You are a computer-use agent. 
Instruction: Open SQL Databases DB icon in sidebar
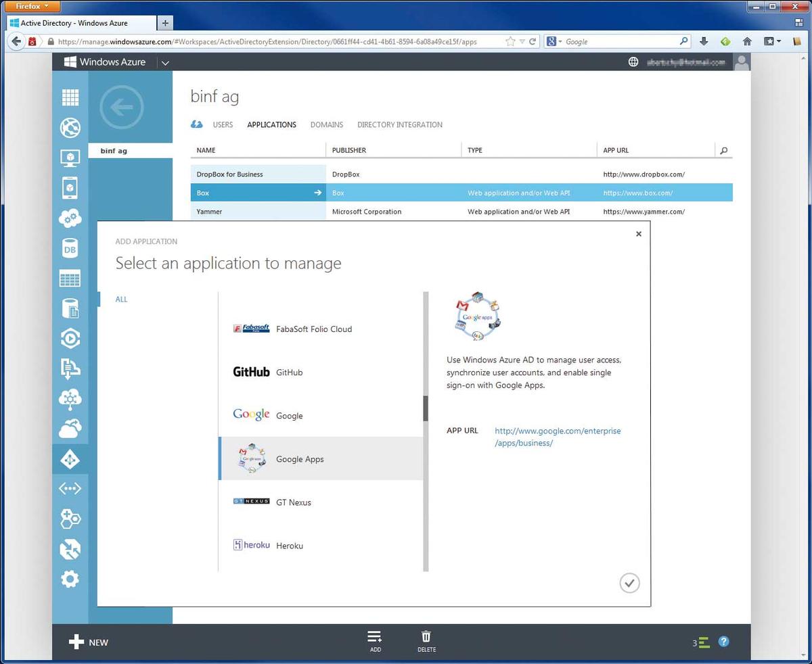point(70,248)
